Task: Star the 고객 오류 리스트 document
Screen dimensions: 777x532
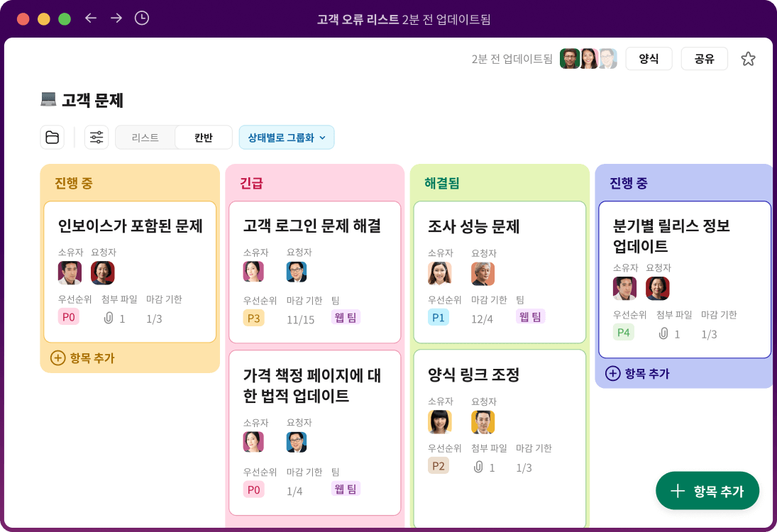Action: click(749, 59)
